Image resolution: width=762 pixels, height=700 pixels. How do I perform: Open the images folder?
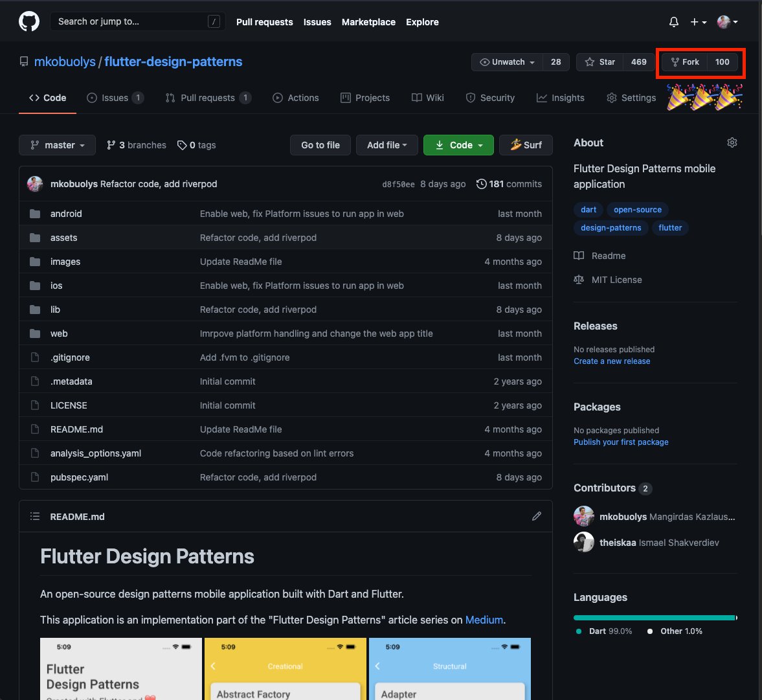tap(65, 262)
